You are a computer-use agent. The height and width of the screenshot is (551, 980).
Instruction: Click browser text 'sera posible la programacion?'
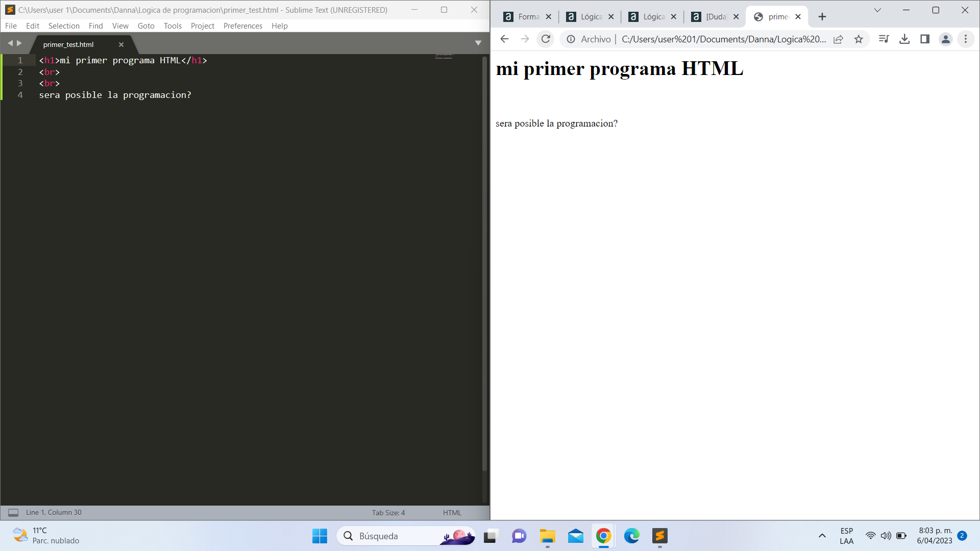556,123
